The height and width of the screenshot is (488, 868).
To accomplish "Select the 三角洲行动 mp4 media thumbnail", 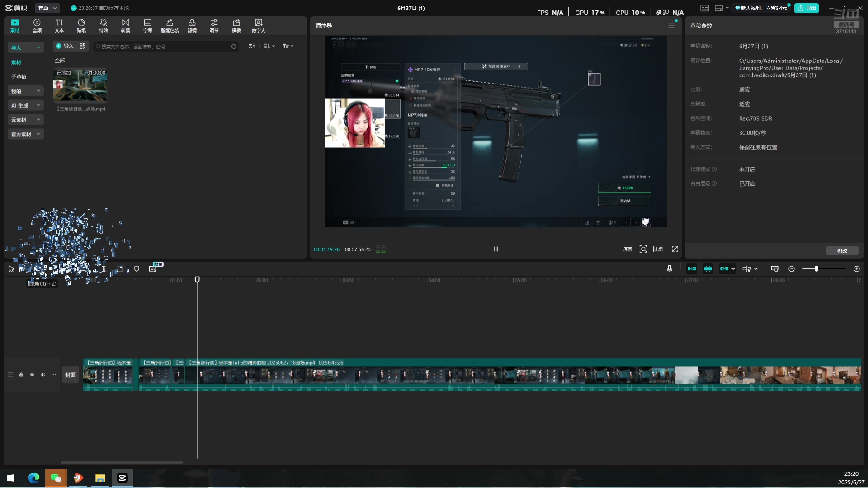I will 80,85.
